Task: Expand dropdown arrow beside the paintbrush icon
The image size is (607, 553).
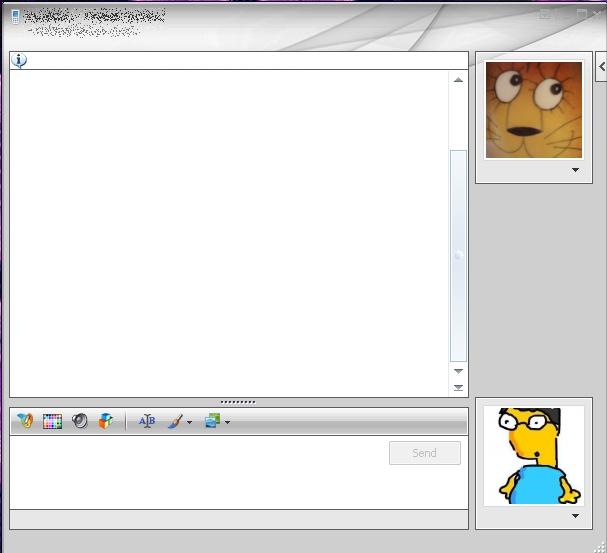Action: 189,423
